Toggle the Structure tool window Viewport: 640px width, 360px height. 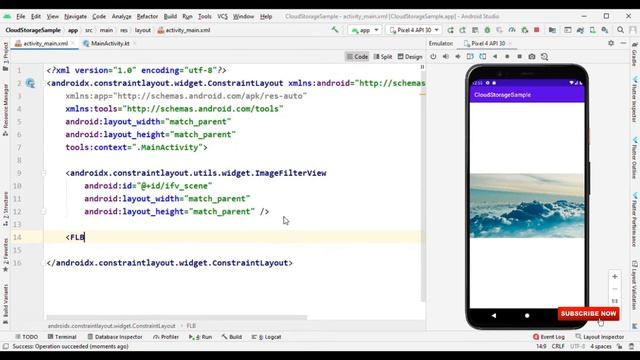(x=5, y=209)
